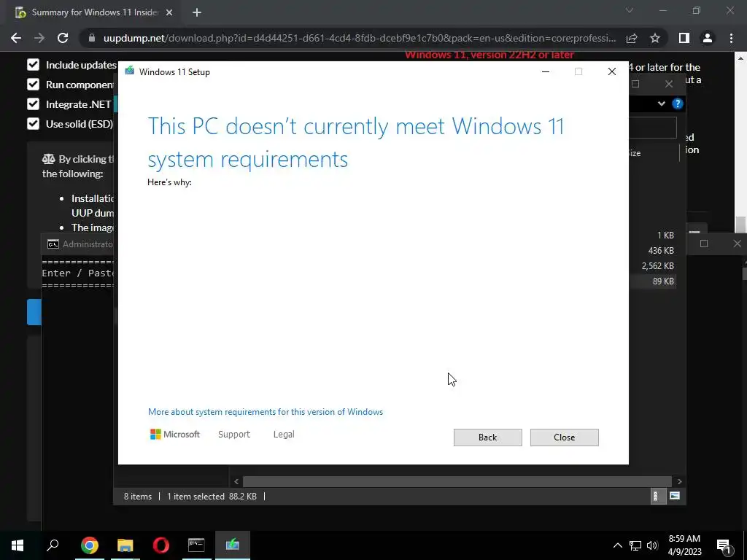
Task: Click the Chrome tab search chevron
Action: point(630,10)
